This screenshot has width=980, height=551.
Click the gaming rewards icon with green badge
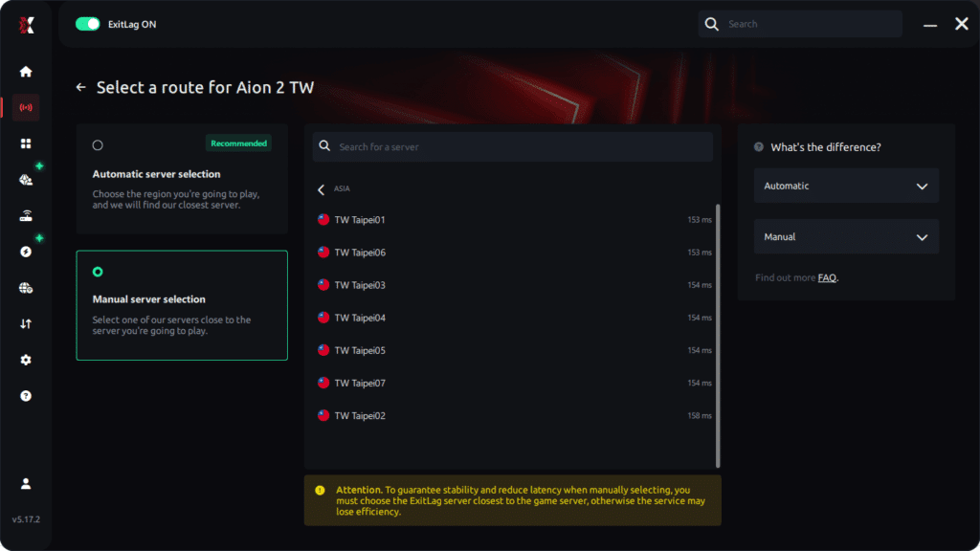[x=25, y=178]
